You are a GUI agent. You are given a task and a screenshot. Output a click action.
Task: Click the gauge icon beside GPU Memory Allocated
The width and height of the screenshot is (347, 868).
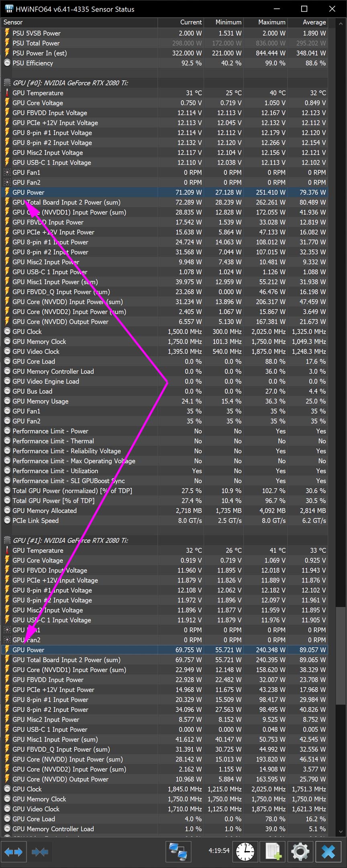click(7, 510)
